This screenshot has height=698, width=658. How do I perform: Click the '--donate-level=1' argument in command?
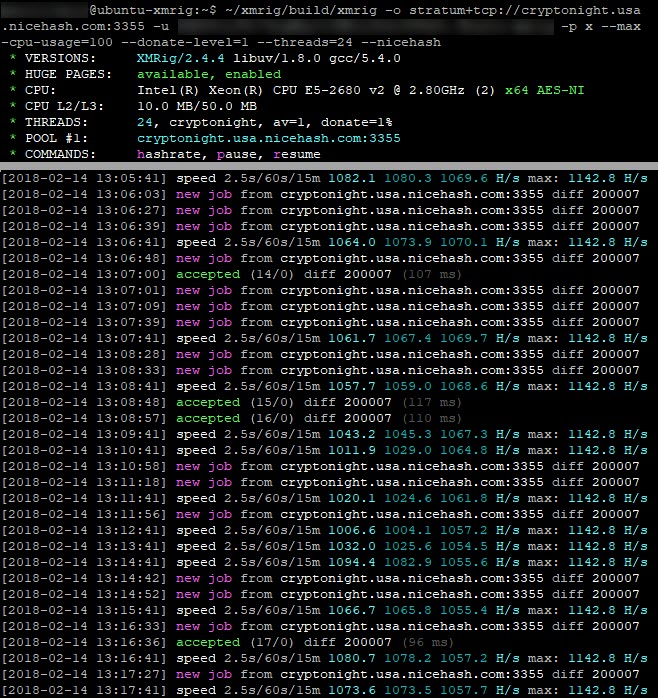pyautogui.click(x=185, y=42)
